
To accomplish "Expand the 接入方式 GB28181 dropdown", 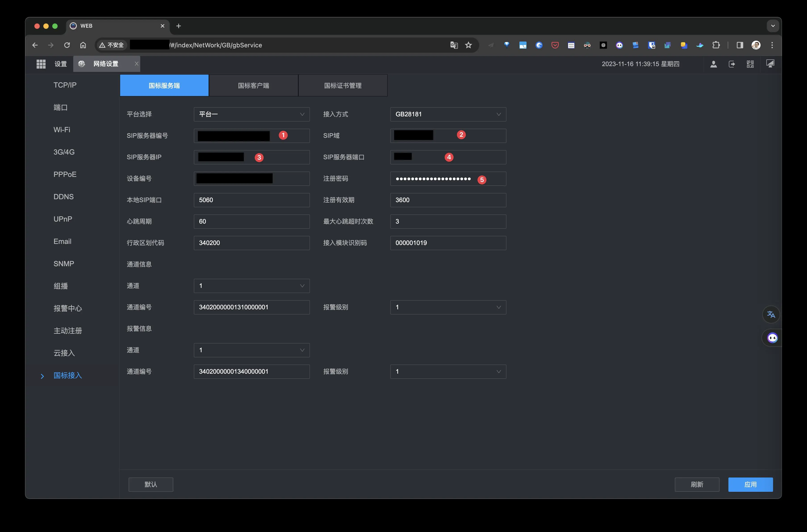I will (448, 114).
